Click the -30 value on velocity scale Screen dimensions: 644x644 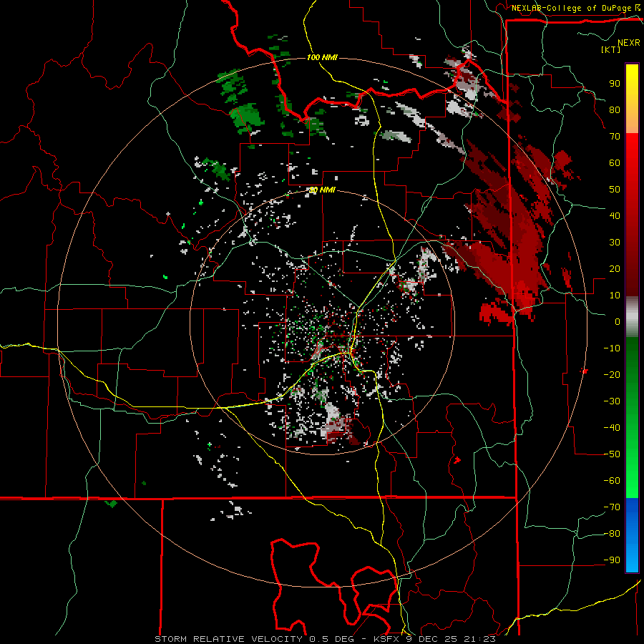pyautogui.click(x=612, y=401)
